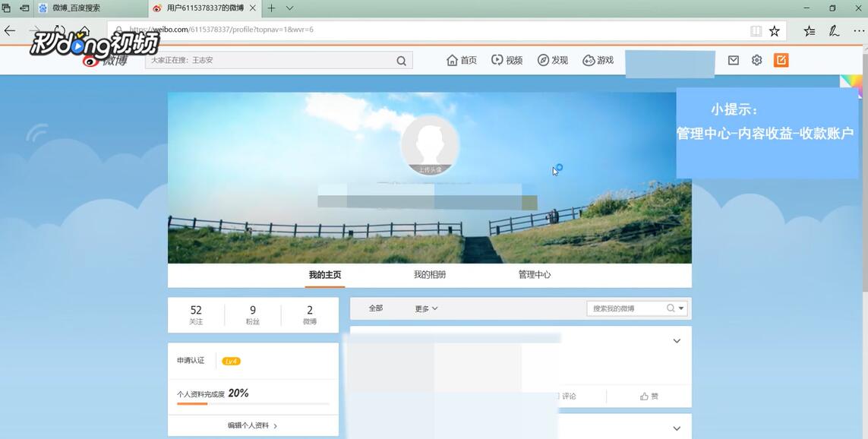Viewport: 868px width, 439px height.
Task: Click the 个人资料完成度 progress bar
Action: point(253,403)
